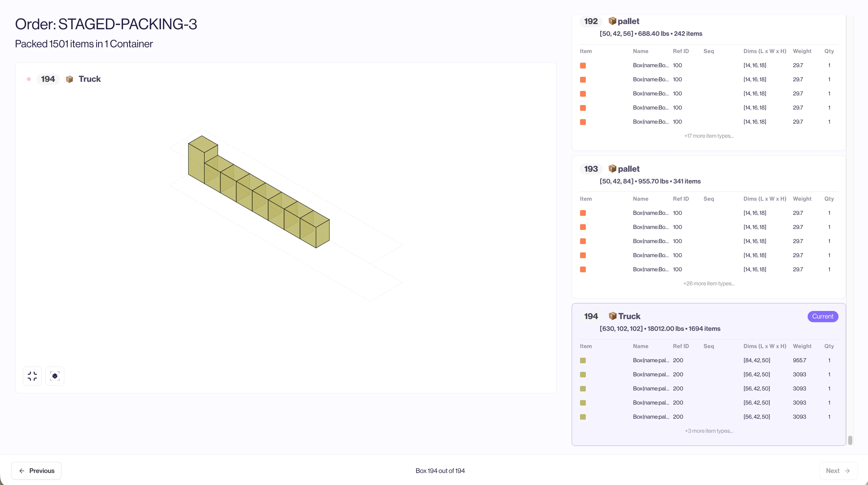Click '[50, 42, 84] • 955.70 lbs • 341 items'
Image resolution: width=868 pixels, height=485 pixels.
(650, 181)
